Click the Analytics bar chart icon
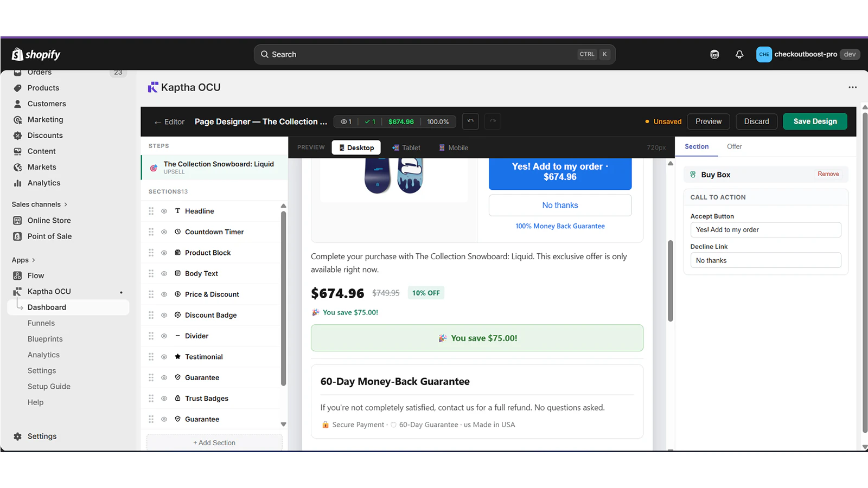The width and height of the screenshot is (868, 488). pos(18,183)
